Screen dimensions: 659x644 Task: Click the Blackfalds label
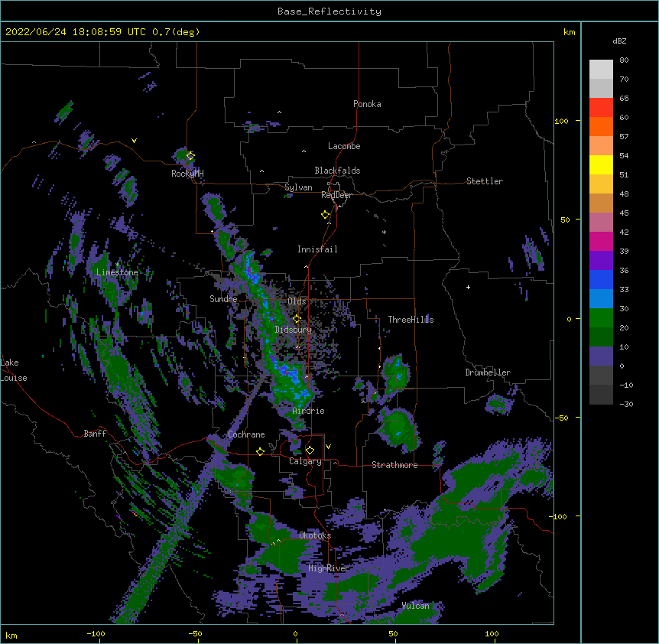[x=337, y=171]
